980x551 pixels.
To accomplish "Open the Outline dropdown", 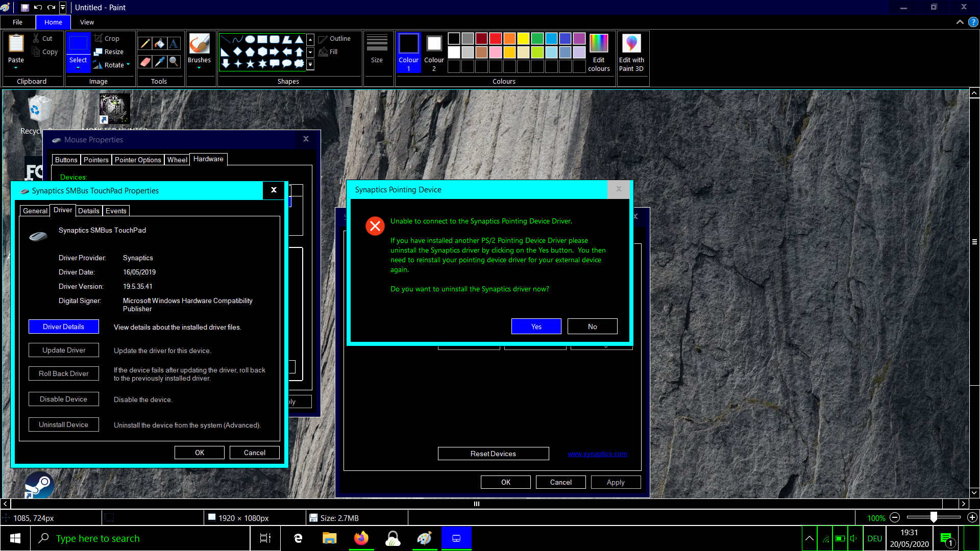I will 334,38.
